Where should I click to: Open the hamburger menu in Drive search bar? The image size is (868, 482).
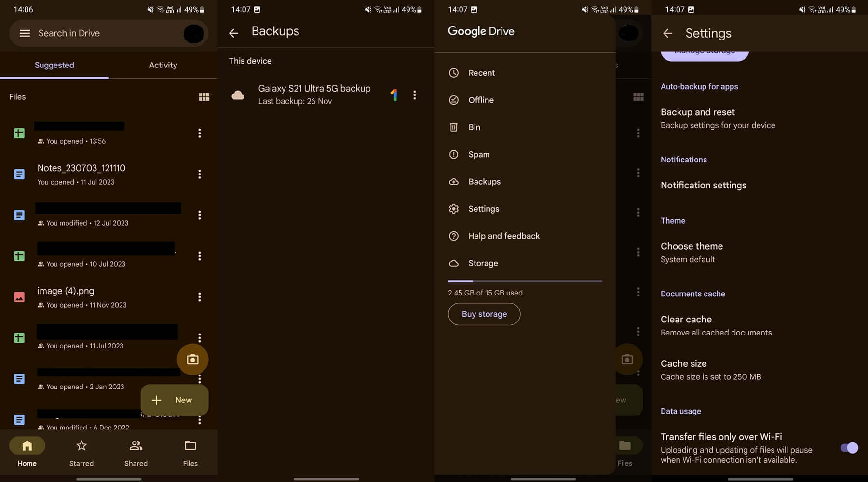click(x=25, y=33)
